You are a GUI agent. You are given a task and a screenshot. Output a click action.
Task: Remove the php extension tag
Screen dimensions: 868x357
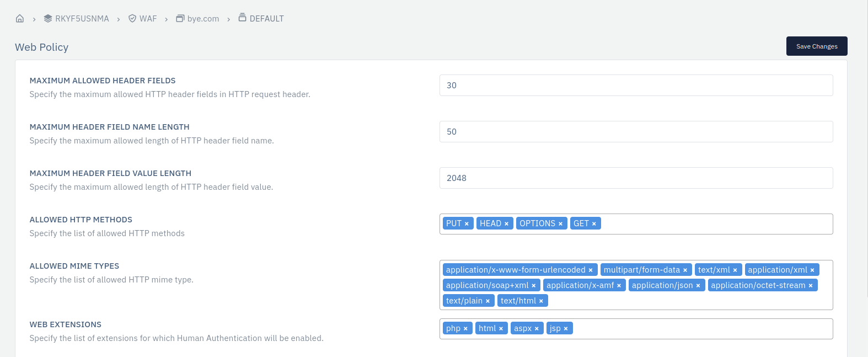pos(465,329)
